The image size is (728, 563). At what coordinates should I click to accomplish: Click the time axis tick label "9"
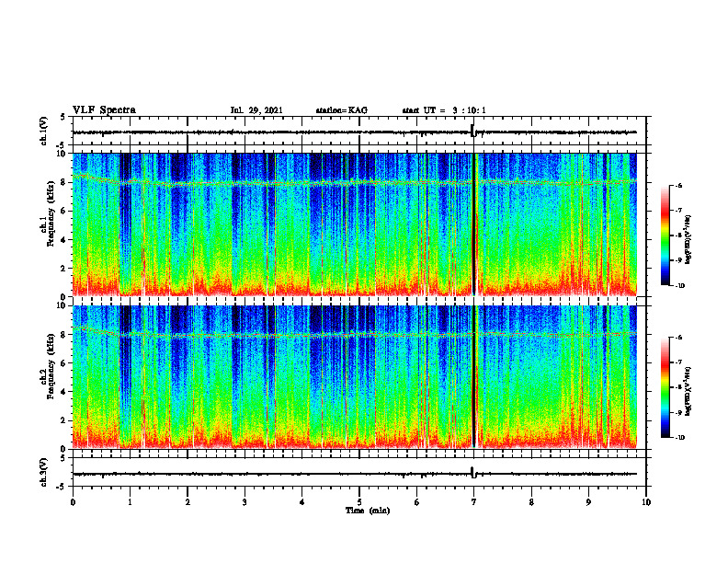(x=588, y=502)
